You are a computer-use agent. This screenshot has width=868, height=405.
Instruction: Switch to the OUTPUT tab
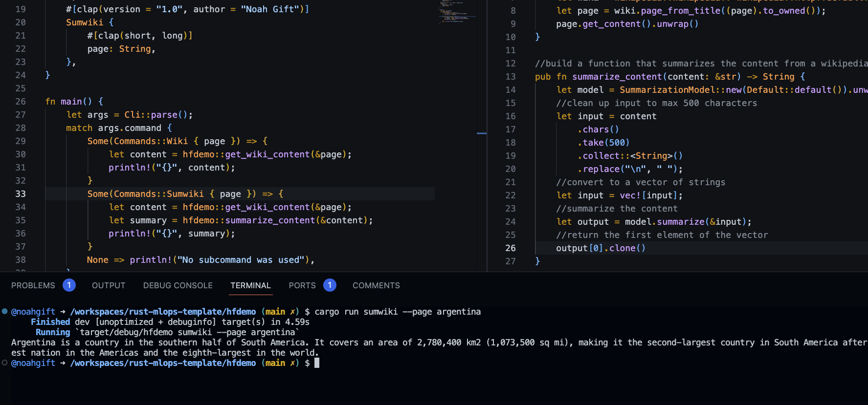tap(109, 285)
